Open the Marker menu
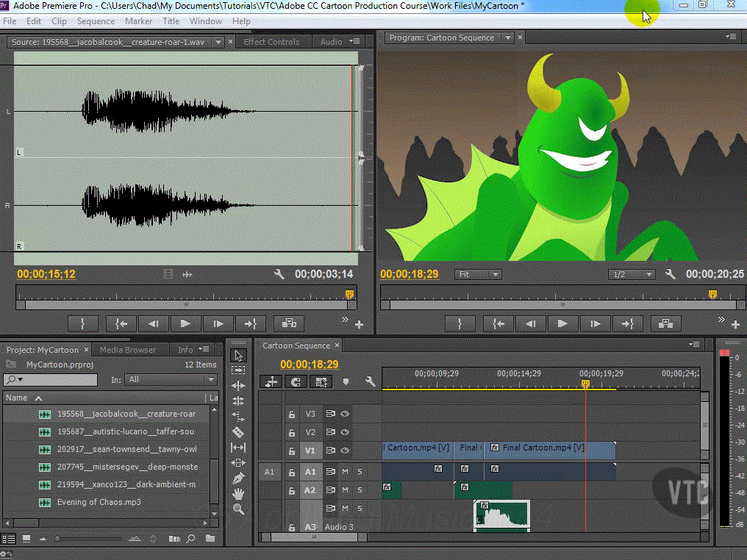The width and height of the screenshot is (747, 560). click(x=139, y=21)
